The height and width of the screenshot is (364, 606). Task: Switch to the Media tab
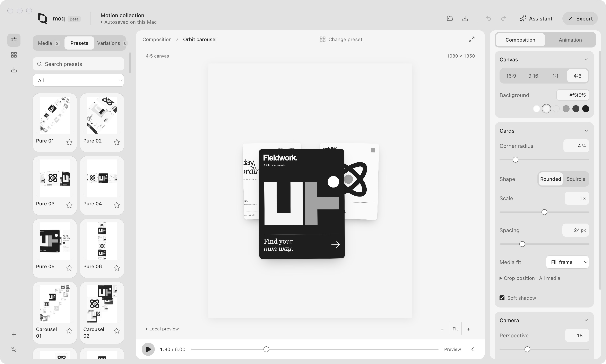[49, 43]
